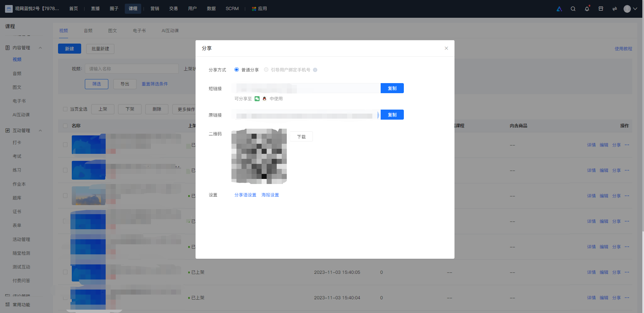Screen dimensions: 644x313
Task: Copy the 短链接 with 复制 button
Action: (x=392, y=88)
